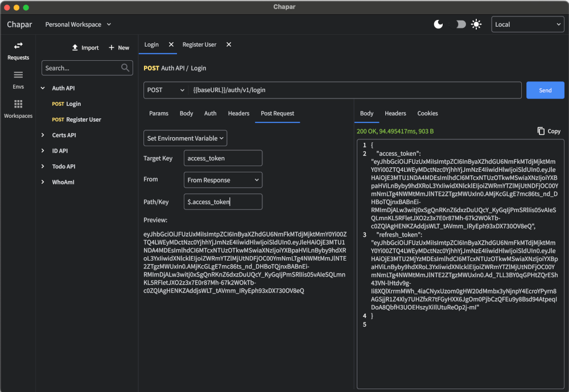Close the Register User tab
This screenshot has height=392, width=569.
click(x=229, y=44)
